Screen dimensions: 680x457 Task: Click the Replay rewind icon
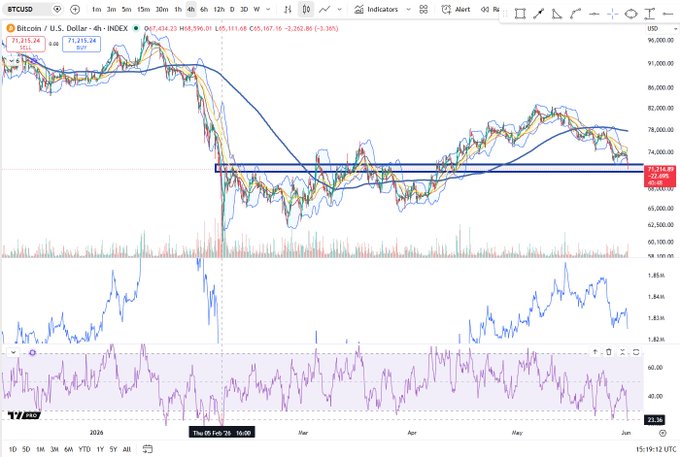coord(485,9)
